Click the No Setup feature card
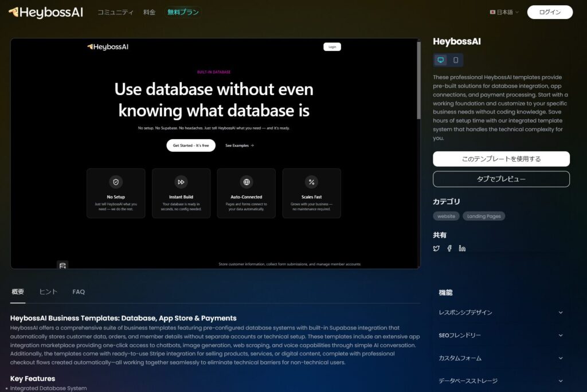 point(116,193)
